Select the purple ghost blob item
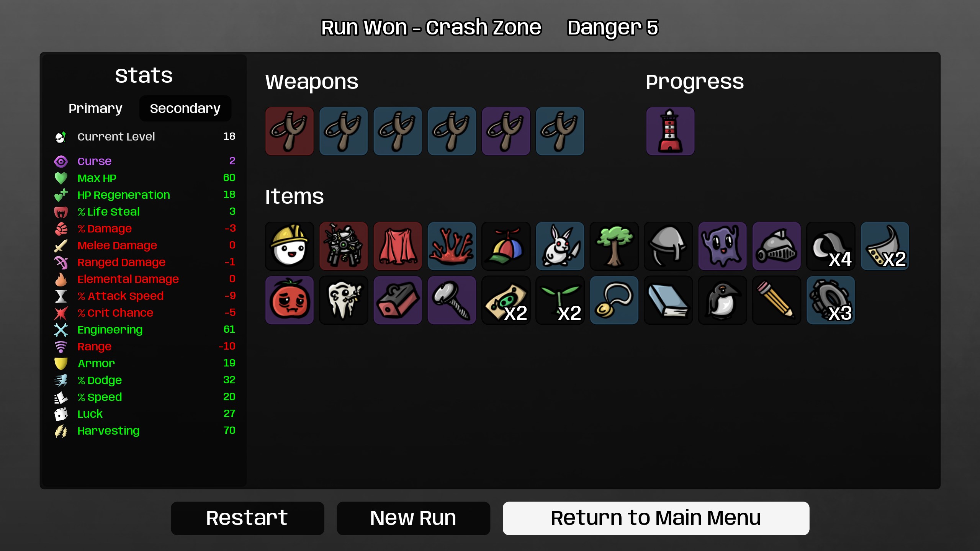 pos(722,246)
